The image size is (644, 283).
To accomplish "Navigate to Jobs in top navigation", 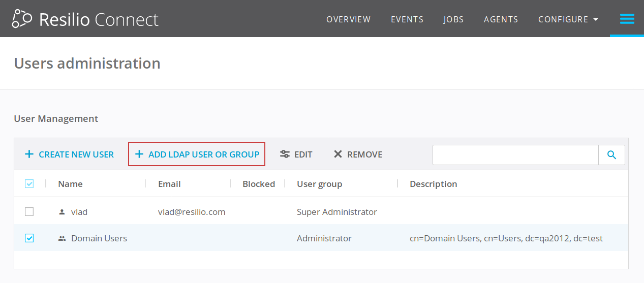I will click(453, 19).
